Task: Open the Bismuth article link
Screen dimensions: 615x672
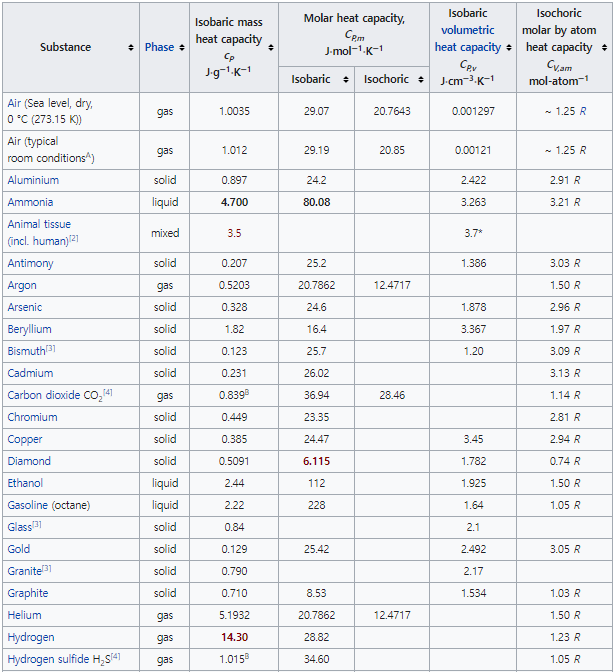Action: point(26,351)
